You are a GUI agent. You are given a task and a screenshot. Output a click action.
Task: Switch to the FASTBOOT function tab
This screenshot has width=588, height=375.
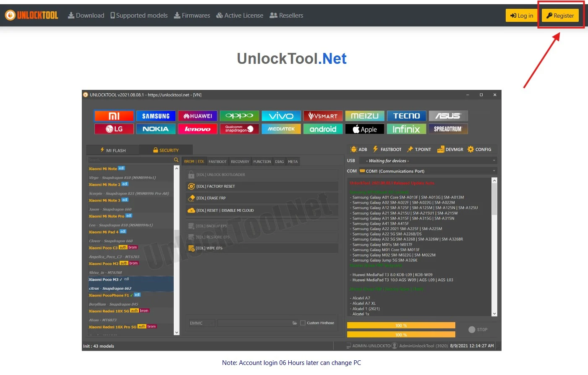click(x=217, y=162)
